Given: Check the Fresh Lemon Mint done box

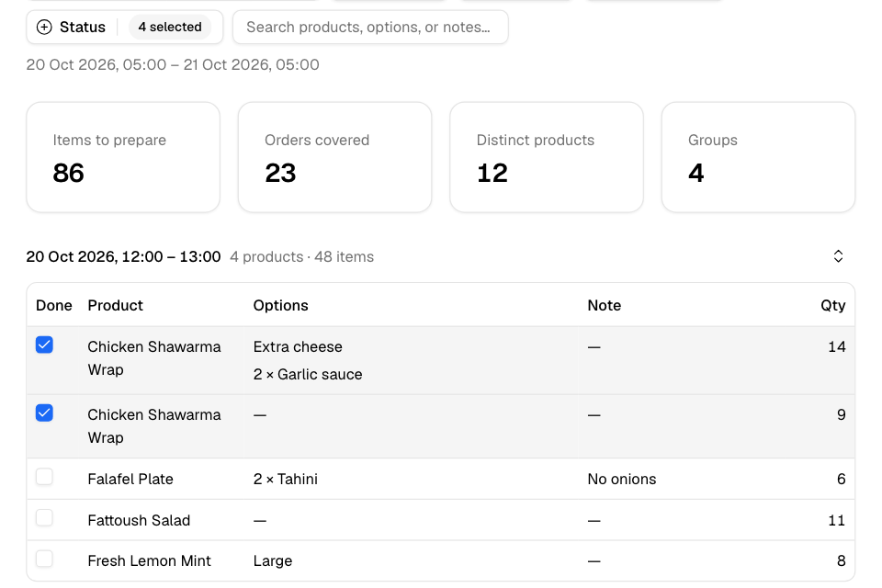Looking at the screenshot, I should pos(44,559).
